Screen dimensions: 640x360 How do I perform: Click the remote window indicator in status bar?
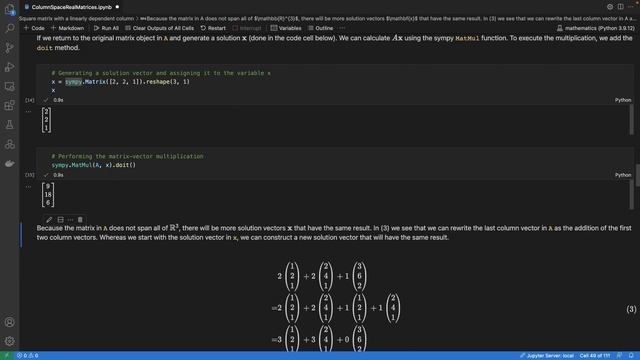coord(6,356)
